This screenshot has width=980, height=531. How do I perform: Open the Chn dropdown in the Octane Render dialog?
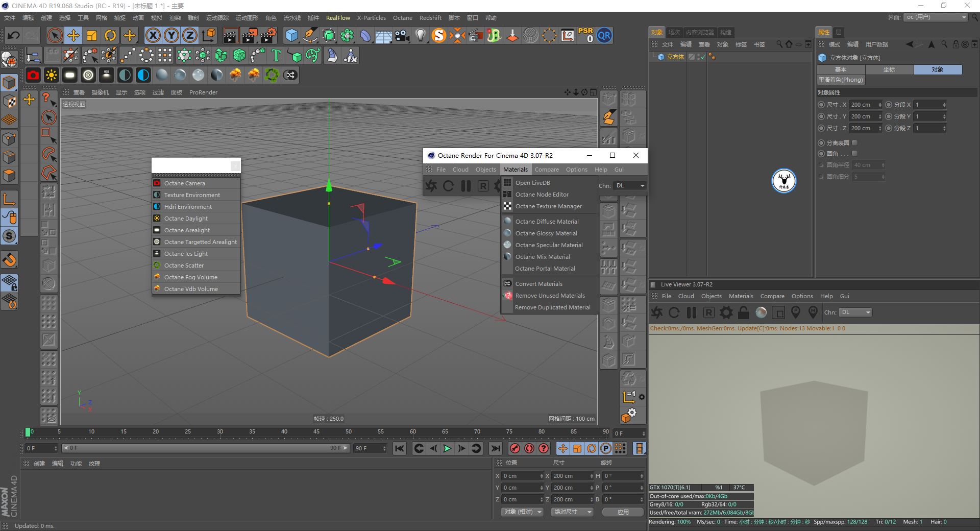coord(630,186)
